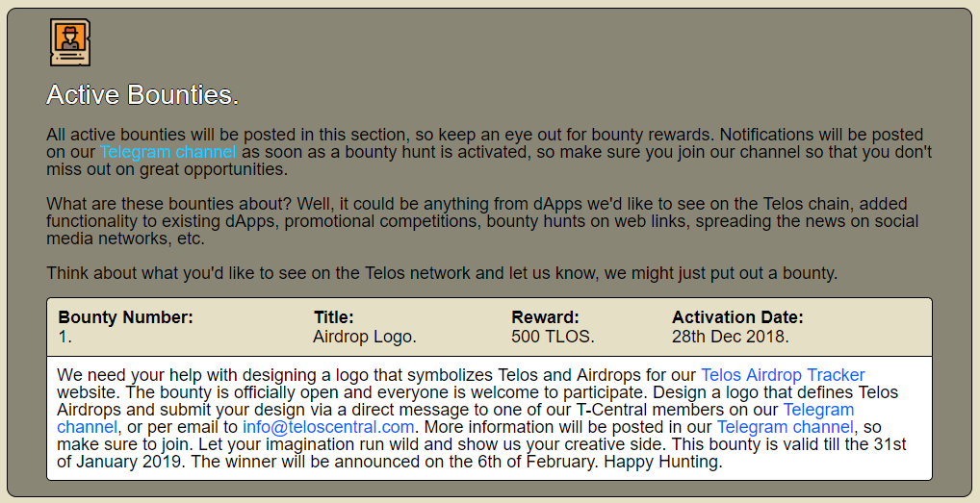Click the Reward column label
Image resolution: width=980 pixels, height=503 pixels.
pyautogui.click(x=545, y=317)
